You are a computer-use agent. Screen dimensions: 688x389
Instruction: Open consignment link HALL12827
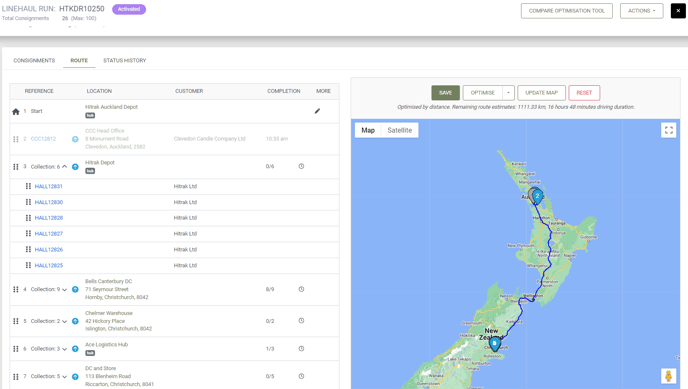49,234
